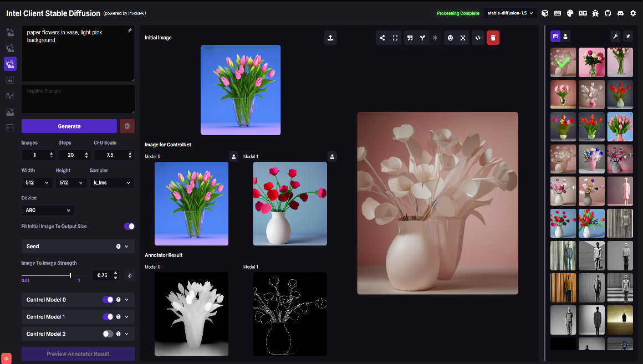Screen dimensions: 643x364
Task: Expand the Control Model 2 section chevron
Action: coord(127,334)
